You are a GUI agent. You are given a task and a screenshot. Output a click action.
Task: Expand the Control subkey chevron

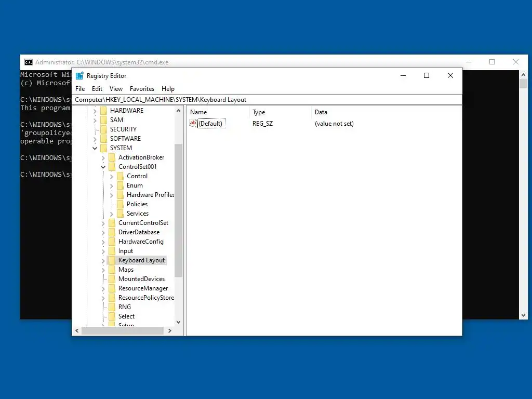(111, 177)
